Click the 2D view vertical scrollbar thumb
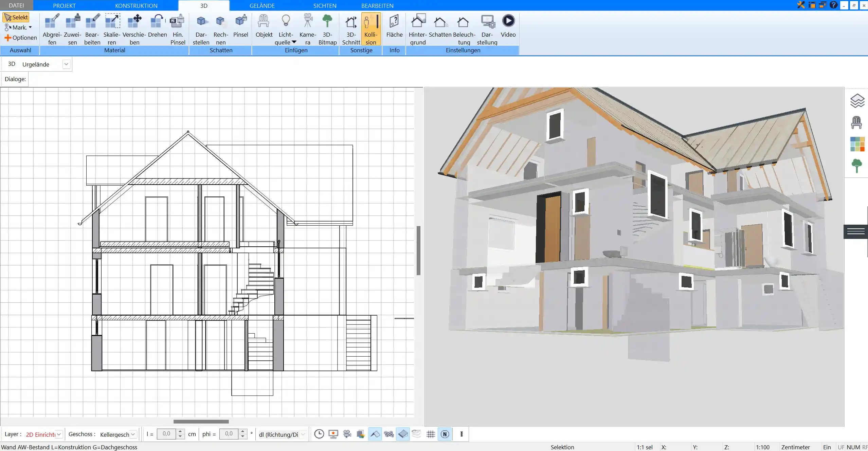 tap(418, 250)
